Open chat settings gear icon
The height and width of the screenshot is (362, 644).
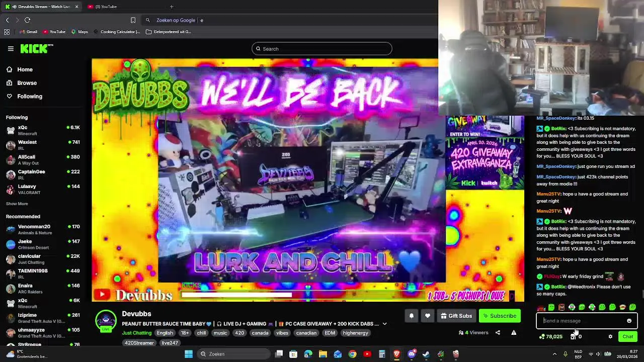point(610,336)
